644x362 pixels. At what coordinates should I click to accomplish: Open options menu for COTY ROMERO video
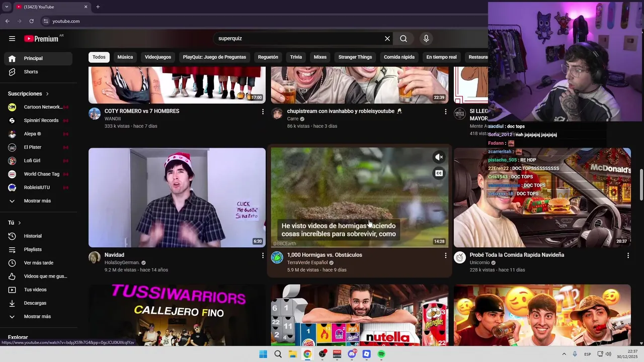[x=263, y=112]
